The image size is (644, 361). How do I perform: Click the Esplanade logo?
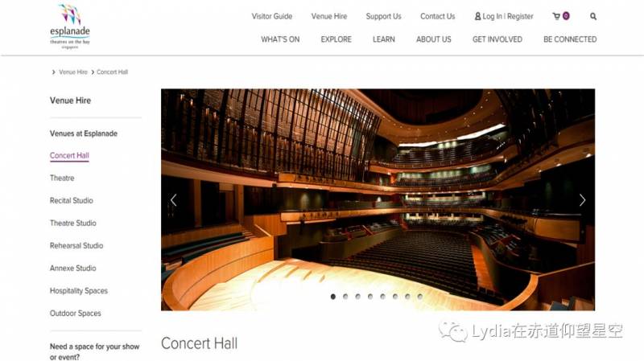point(70,27)
